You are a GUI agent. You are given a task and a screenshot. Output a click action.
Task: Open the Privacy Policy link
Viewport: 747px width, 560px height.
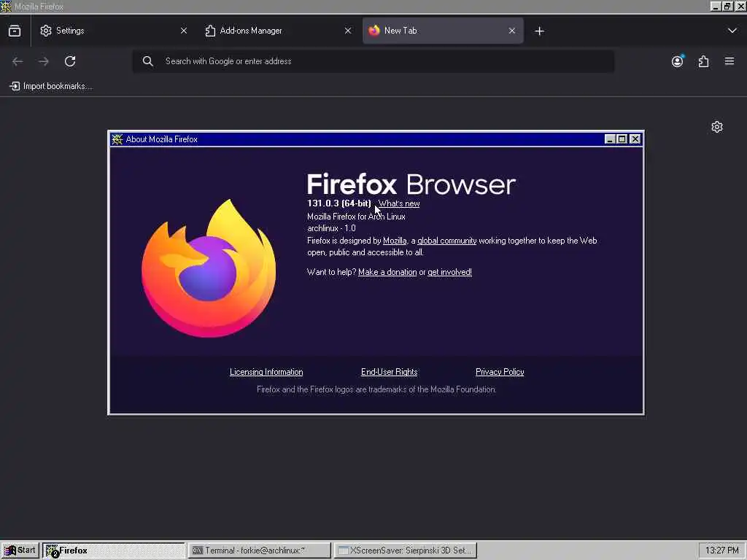tap(500, 372)
